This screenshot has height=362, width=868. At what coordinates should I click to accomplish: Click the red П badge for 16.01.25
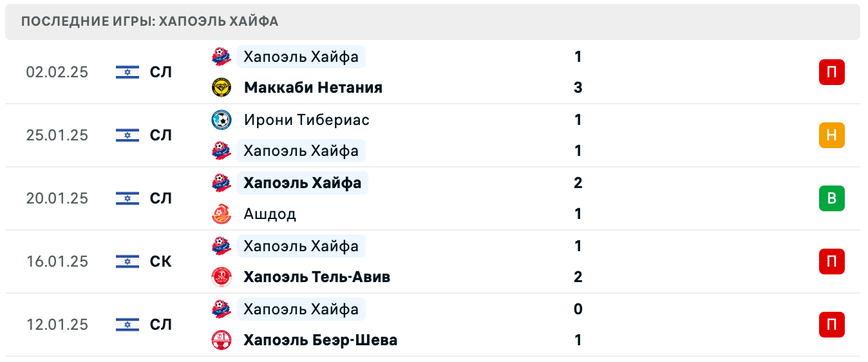(x=831, y=262)
